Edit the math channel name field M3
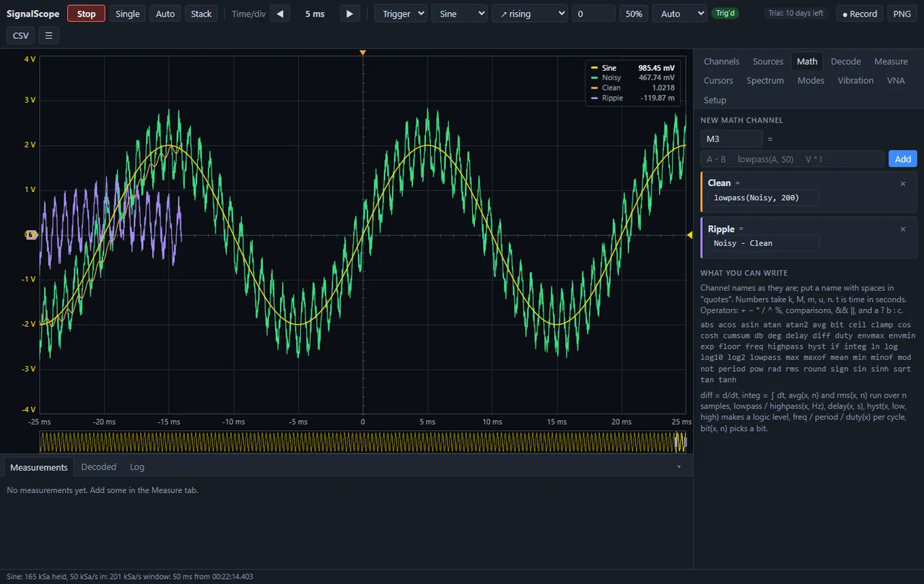Viewport: 924px width, 584px height. click(x=731, y=139)
